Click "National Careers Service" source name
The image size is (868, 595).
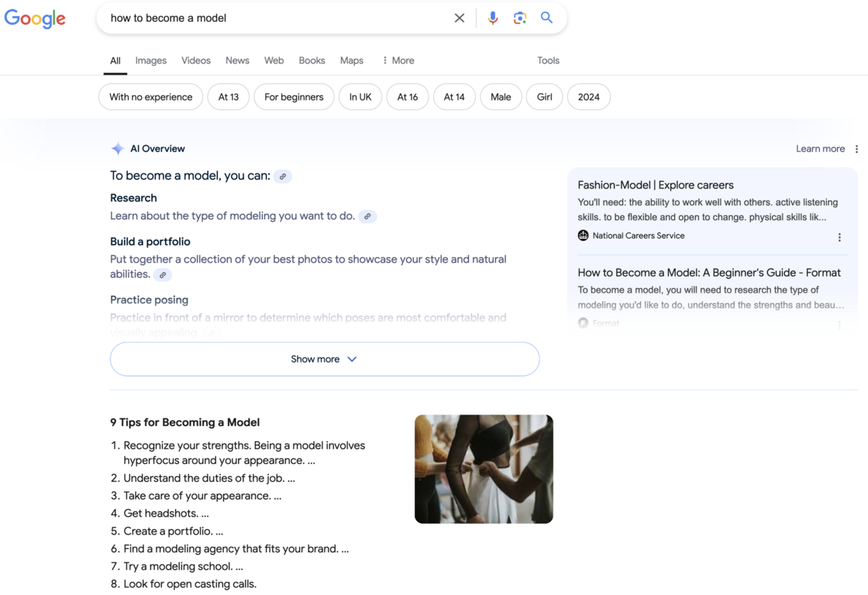point(639,236)
